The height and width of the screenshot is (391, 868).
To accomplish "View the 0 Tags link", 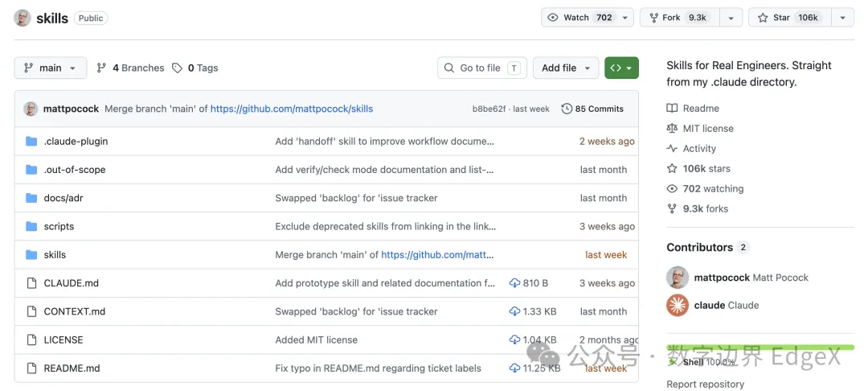I will 194,68.
